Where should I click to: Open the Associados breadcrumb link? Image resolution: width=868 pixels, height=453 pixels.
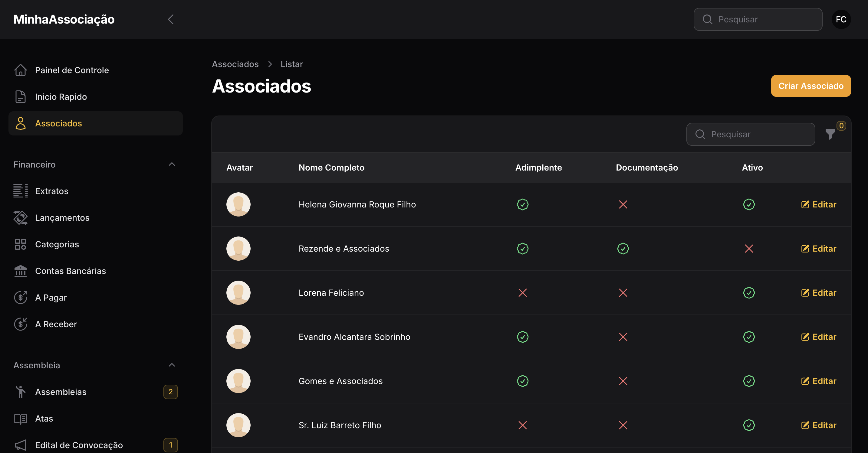click(x=235, y=64)
